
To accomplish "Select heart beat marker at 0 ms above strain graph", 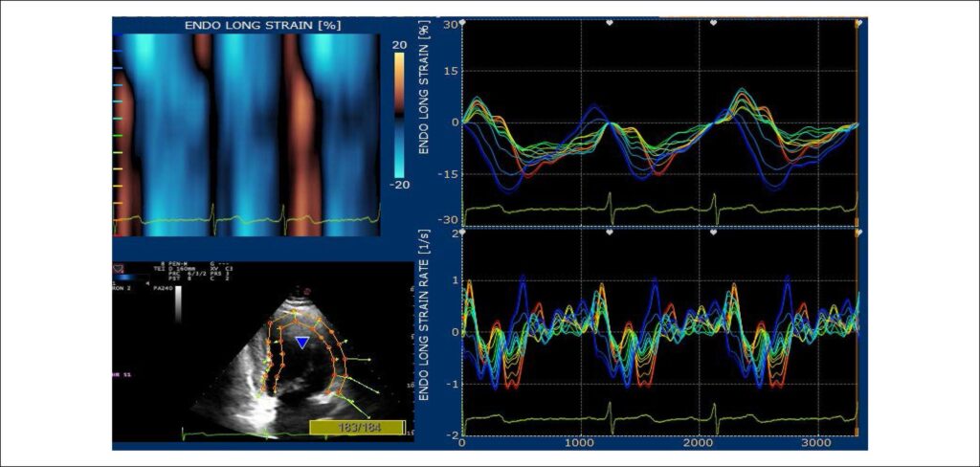I will click(462, 22).
